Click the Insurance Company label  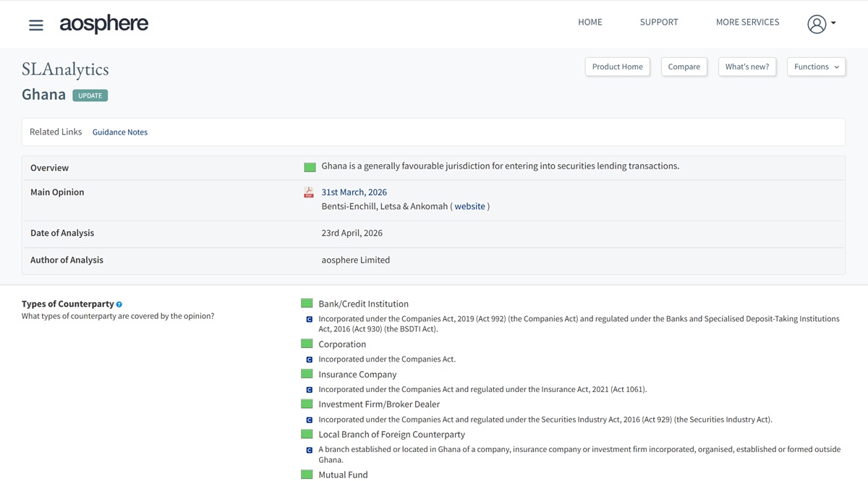(358, 375)
